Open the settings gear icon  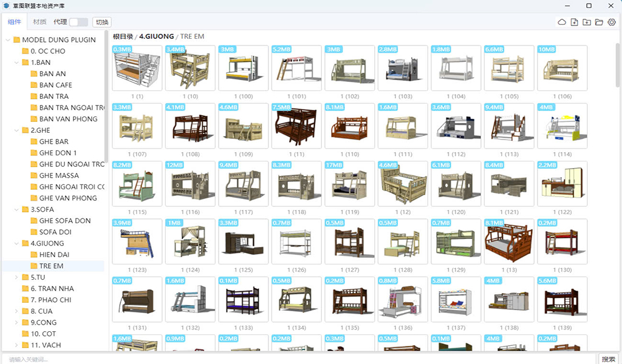coord(612,22)
